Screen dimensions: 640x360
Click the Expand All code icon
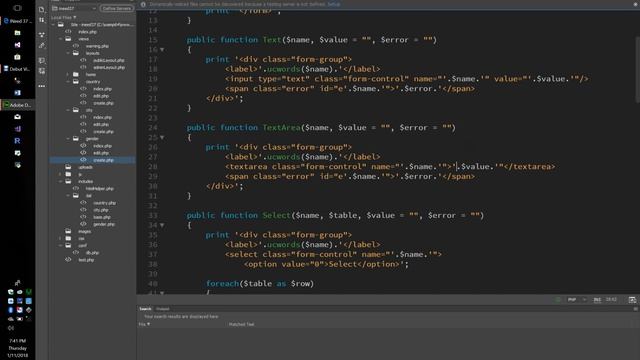point(42,35)
